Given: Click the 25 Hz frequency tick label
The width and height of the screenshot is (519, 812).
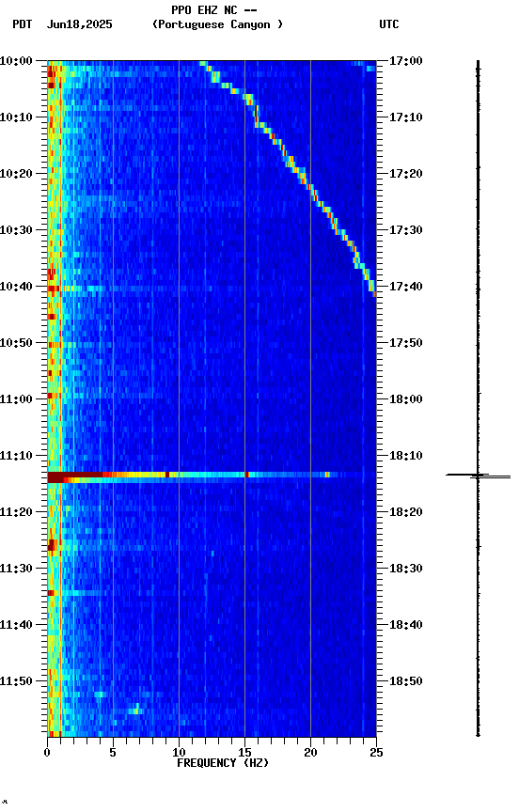Looking at the screenshot, I should click(376, 753).
